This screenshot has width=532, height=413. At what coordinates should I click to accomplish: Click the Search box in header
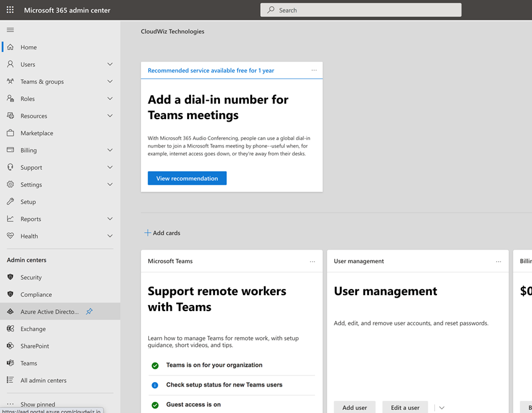coord(361,10)
